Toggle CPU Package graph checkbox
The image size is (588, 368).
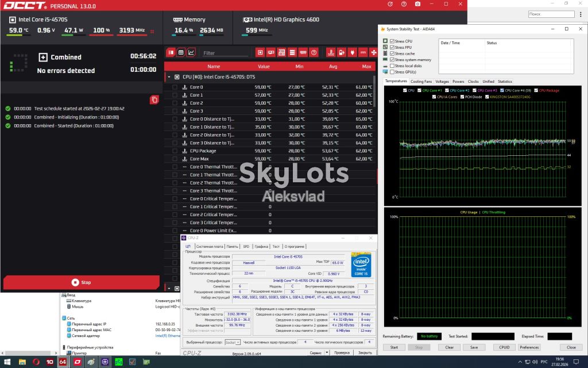[536, 90]
